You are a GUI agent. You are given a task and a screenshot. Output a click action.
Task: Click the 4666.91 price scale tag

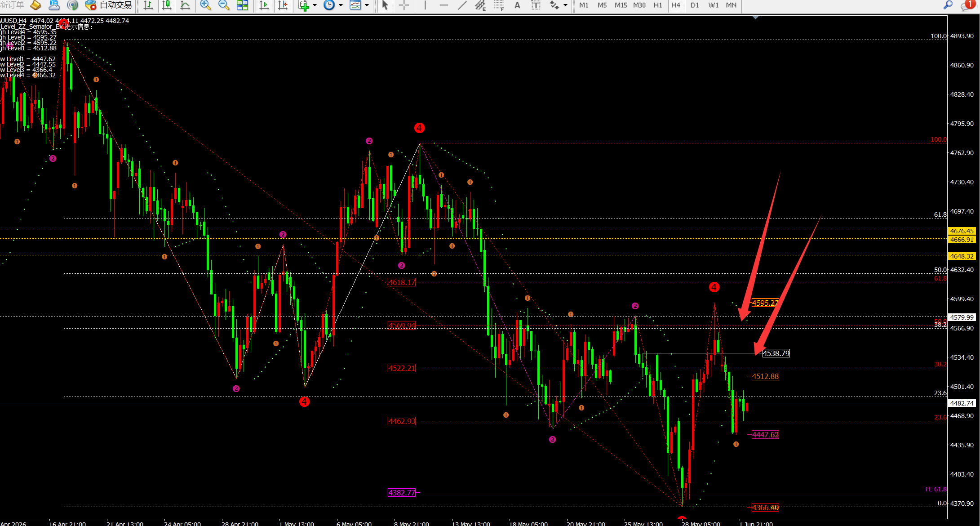pos(962,240)
